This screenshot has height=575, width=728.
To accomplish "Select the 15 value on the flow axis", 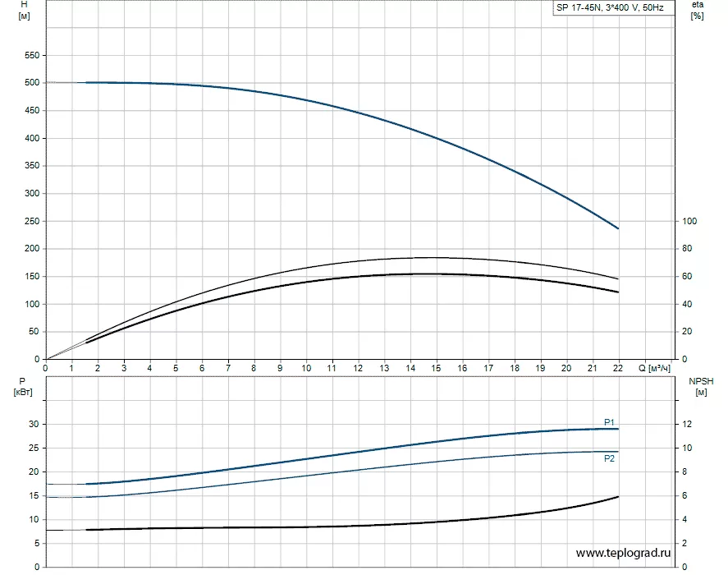I will pos(436,368).
